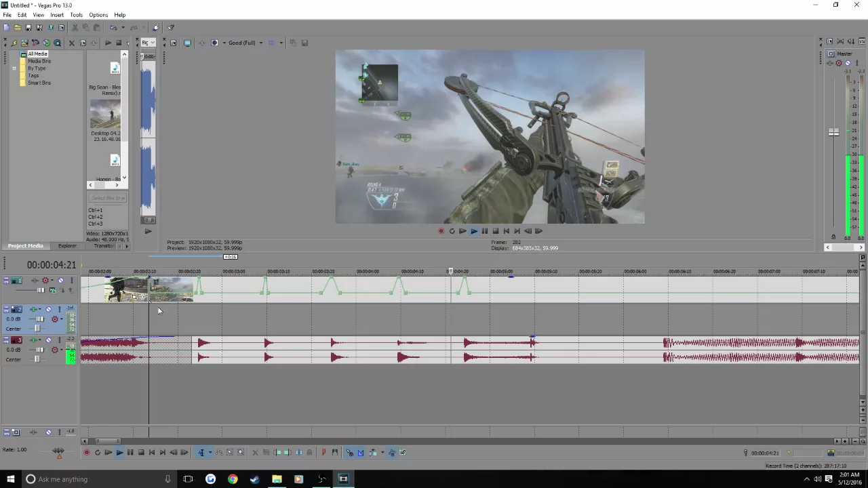Click the Desktop video clip thumbnail in Project Media
The width and height of the screenshot is (868, 488).
[x=105, y=114]
